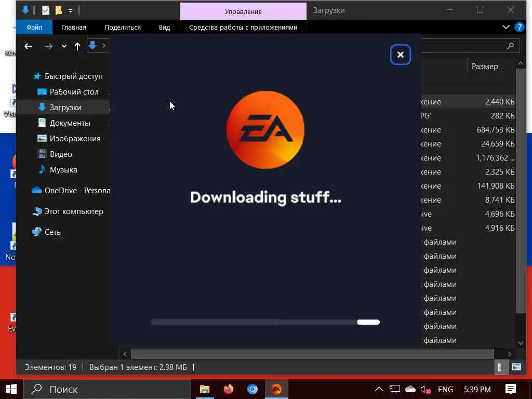Open the Файл ribbon tab
This screenshot has height=399, width=532.
tap(34, 27)
